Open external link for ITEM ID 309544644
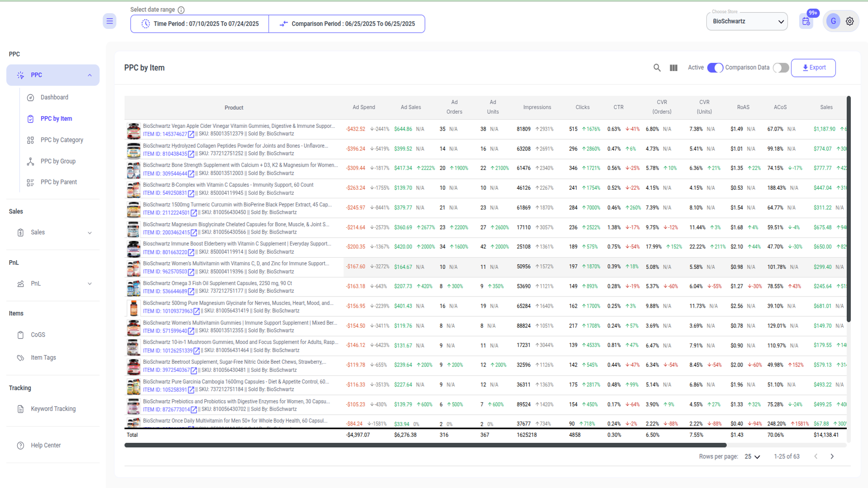The width and height of the screenshot is (868, 488). (x=191, y=174)
